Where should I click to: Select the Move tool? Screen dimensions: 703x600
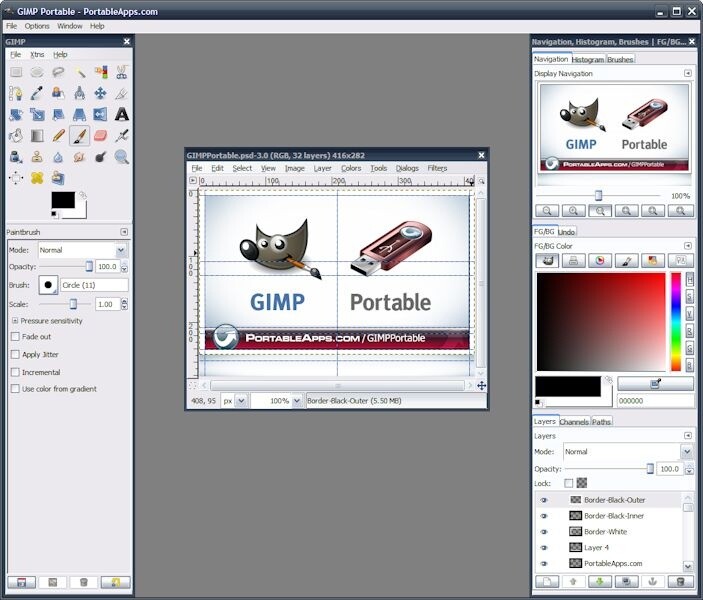pyautogui.click(x=100, y=93)
